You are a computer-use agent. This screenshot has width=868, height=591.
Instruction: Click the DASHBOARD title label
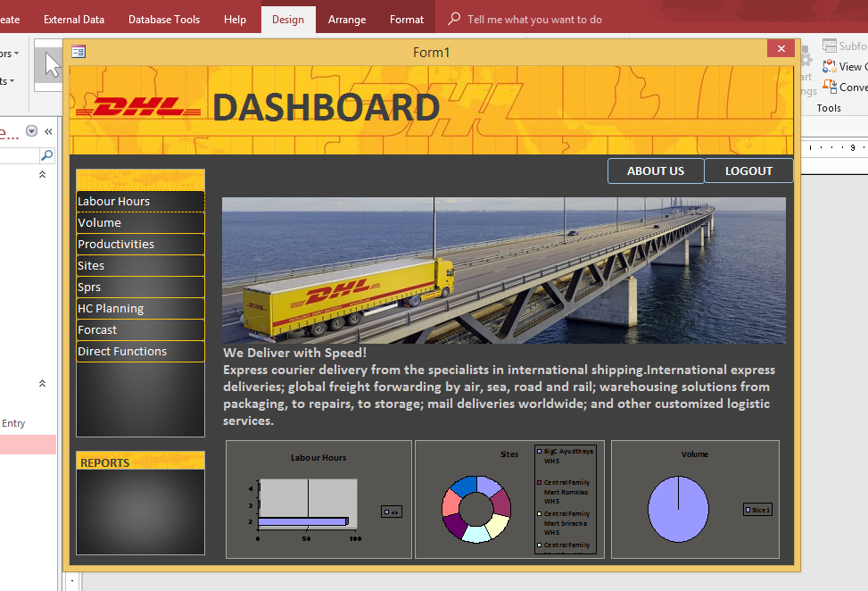(x=327, y=107)
